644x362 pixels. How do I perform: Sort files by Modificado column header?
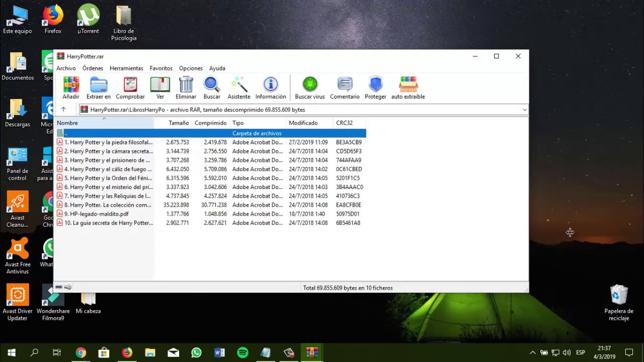coord(310,123)
